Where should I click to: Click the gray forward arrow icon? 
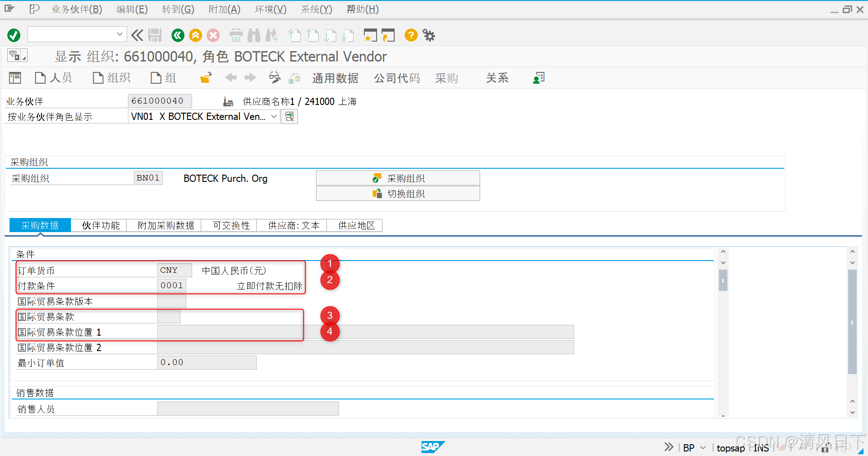(250, 78)
